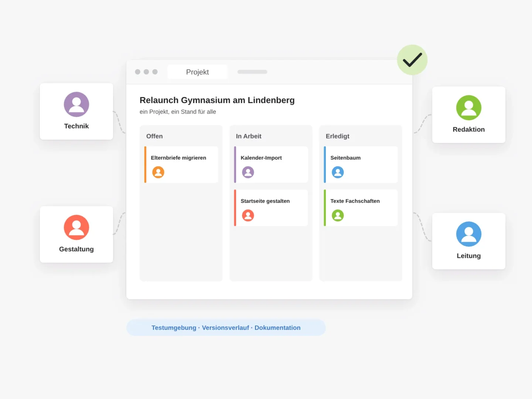The image size is (532, 399).
Task: Click the In Arbeit column header
Action: pyautogui.click(x=249, y=136)
